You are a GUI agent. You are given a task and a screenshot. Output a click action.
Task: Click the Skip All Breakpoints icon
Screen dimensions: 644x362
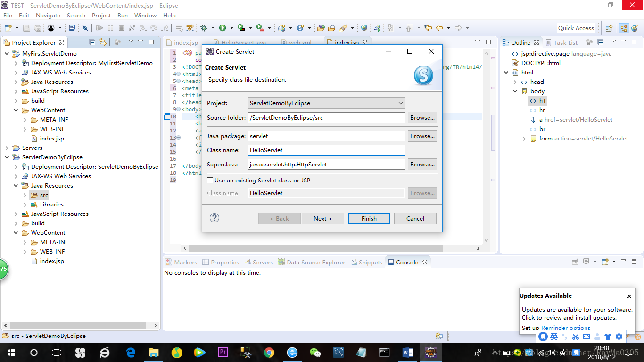85,28
